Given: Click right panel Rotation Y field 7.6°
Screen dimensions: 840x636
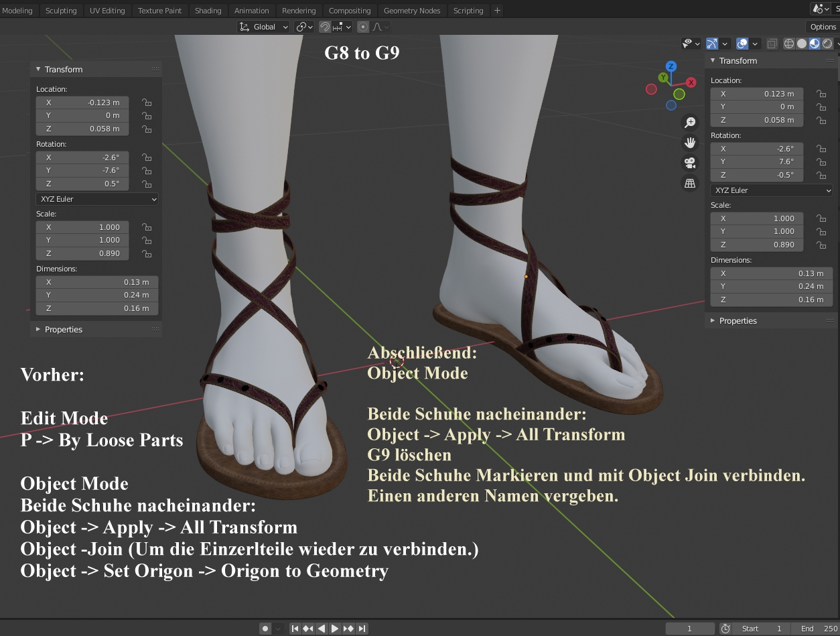Looking at the screenshot, I should coord(756,162).
